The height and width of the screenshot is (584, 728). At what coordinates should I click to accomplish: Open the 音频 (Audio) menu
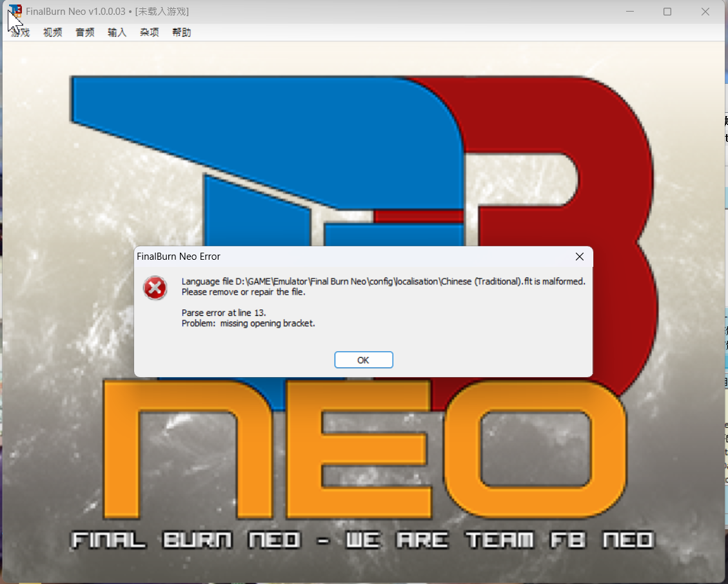(x=85, y=32)
